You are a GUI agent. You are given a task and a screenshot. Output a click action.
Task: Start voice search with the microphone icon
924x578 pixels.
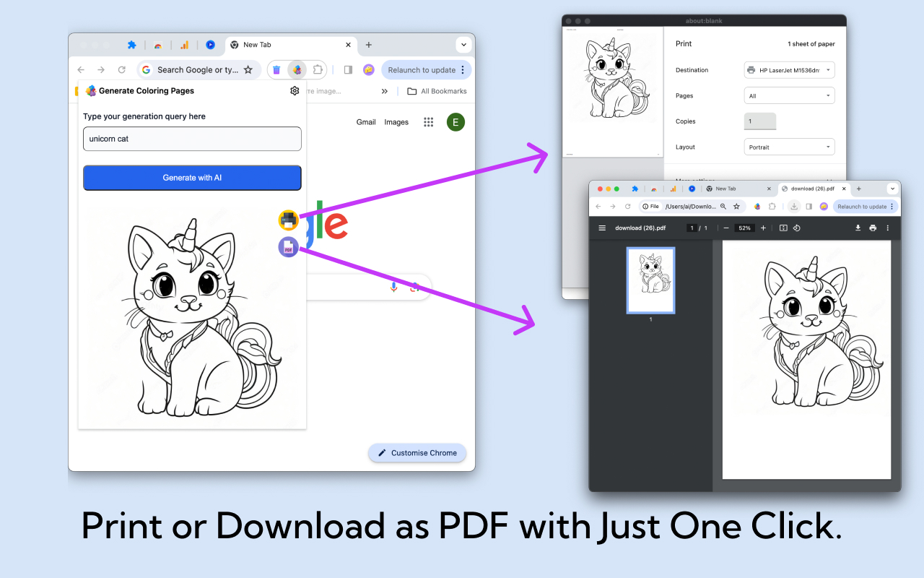click(393, 287)
